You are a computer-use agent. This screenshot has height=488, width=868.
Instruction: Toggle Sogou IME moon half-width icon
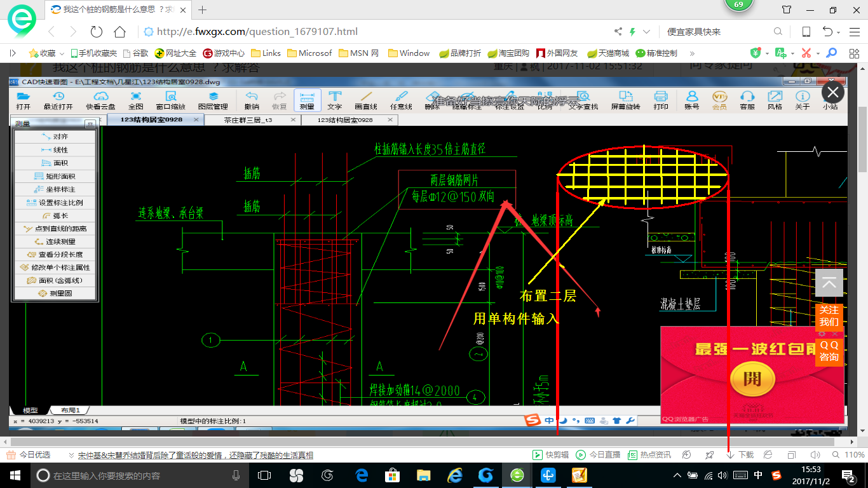563,420
